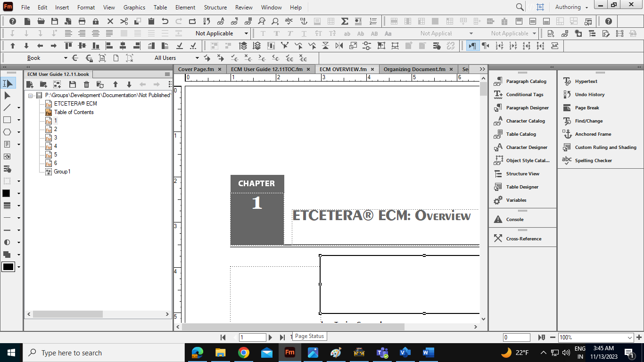This screenshot has width=644, height=362.
Task: Click the align left paragraph icon
Action: click(68, 33)
